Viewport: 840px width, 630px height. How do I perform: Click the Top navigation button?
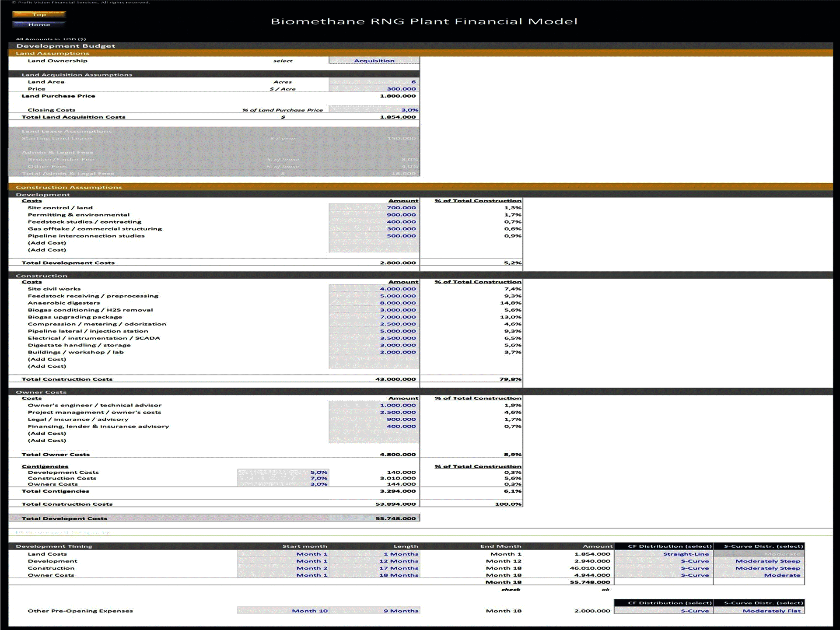(39, 14)
